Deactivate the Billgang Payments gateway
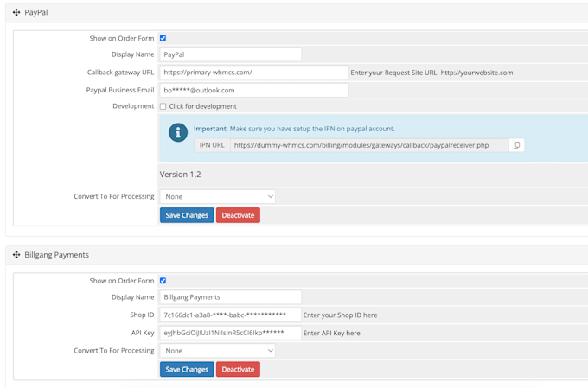 (238, 369)
